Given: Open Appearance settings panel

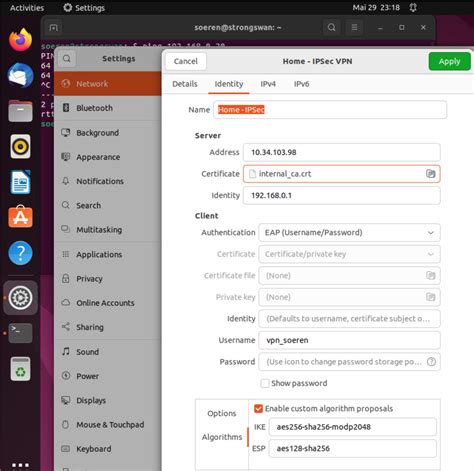Looking at the screenshot, I should pyautogui.click(x=108, y=157).
